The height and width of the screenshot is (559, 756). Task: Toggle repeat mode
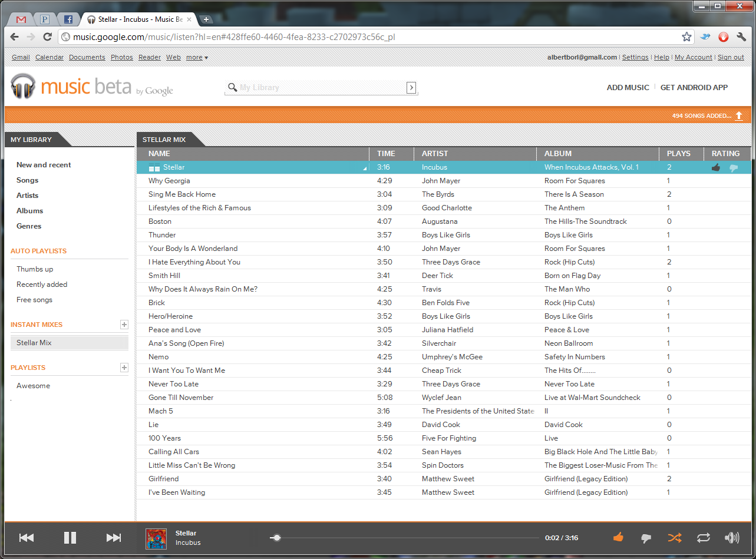(704, 538)
